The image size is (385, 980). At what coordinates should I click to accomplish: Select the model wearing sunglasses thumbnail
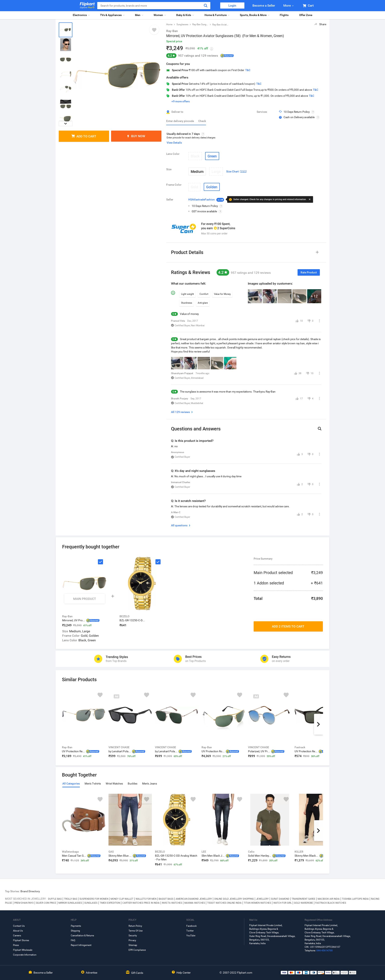(x=66, y=44)
